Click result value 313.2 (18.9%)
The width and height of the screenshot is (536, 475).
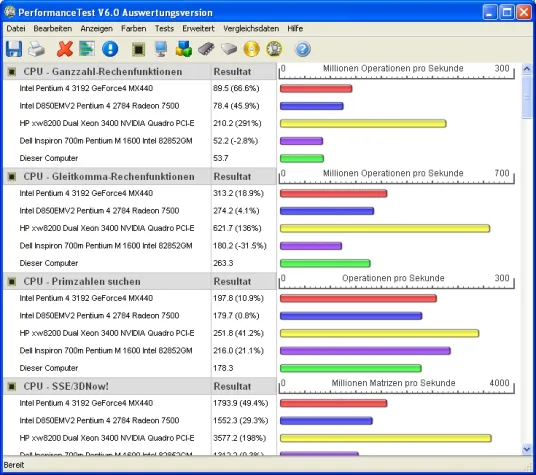238,193
